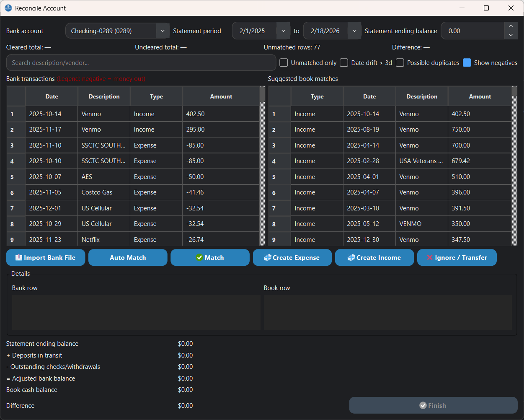The image size is (524, 420).
Task: Sort book matches by Type column header
Action: click(x=317, y=96)
